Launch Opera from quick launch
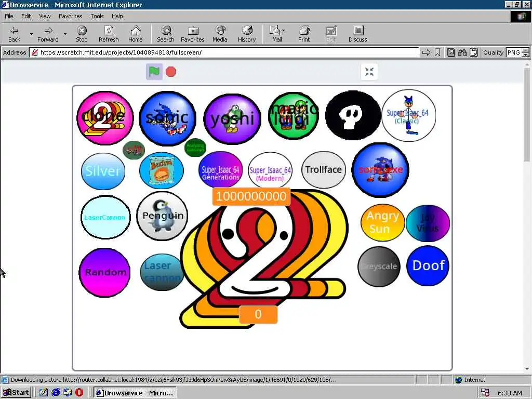 79,393
